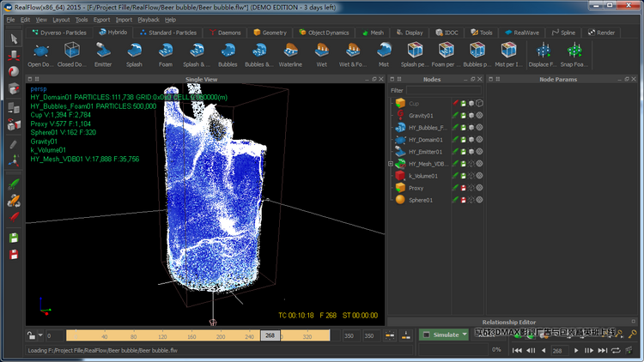Viewport: 644px width, 362px height.
Task: Toggle cube visibility for HY_Bubbles_F node
Action: pos(471,128)
